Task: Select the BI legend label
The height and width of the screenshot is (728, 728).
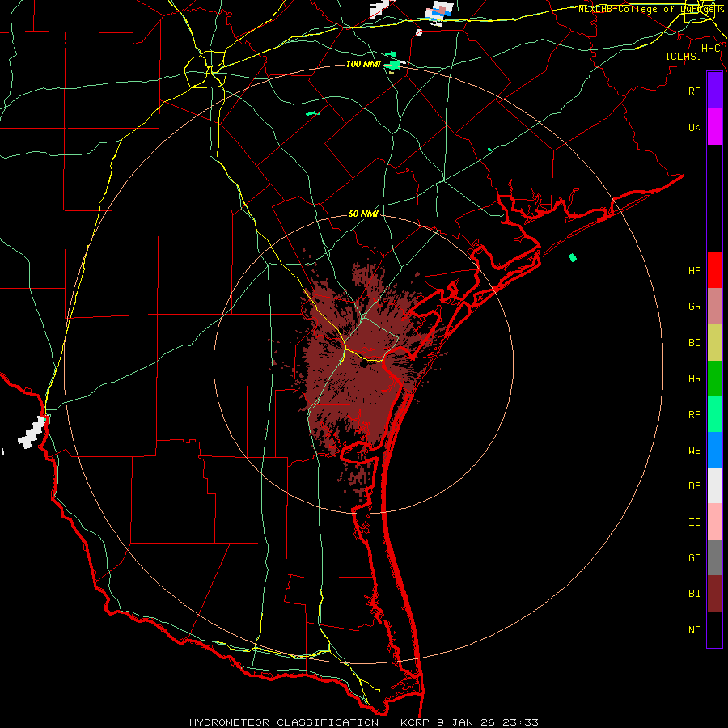Action: click(694, 594)
